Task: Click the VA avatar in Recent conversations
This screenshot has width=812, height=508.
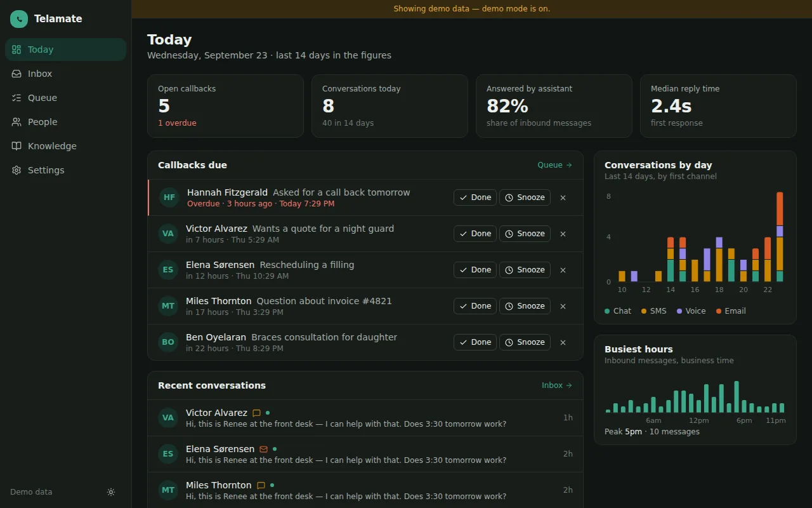Action: tap(168, 418)
